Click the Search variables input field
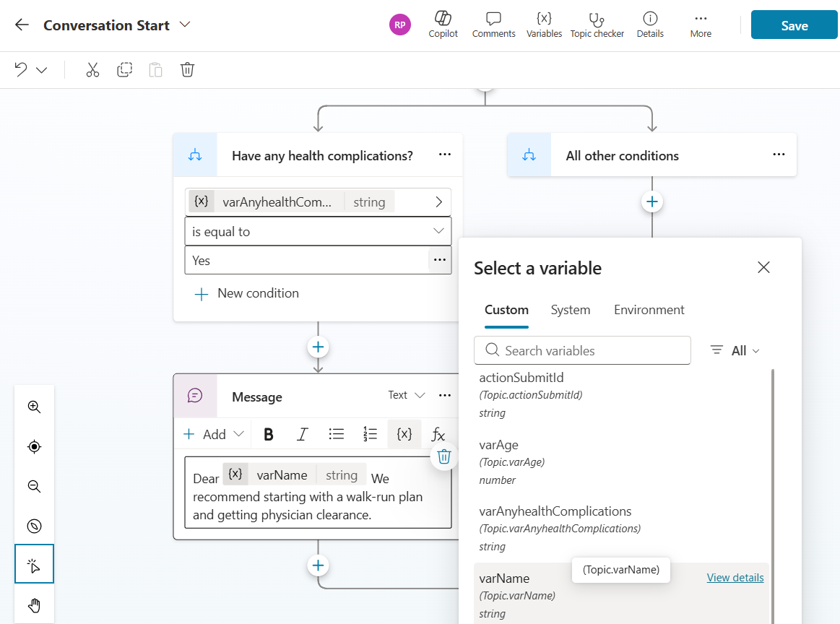840x624 pixels. click(x=582, y=350)
